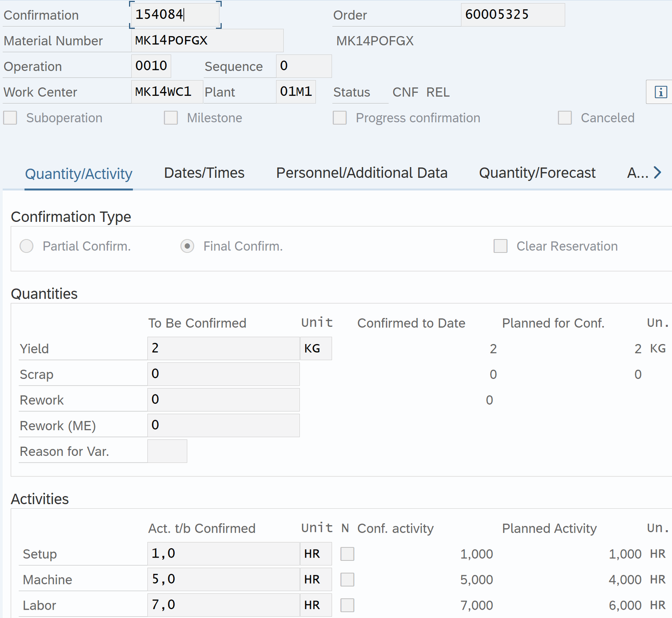Choose the Final Confirm. radio option
The height and width of the screenshot is (618, 672).
pyautogui.click(x=187, y=246)
